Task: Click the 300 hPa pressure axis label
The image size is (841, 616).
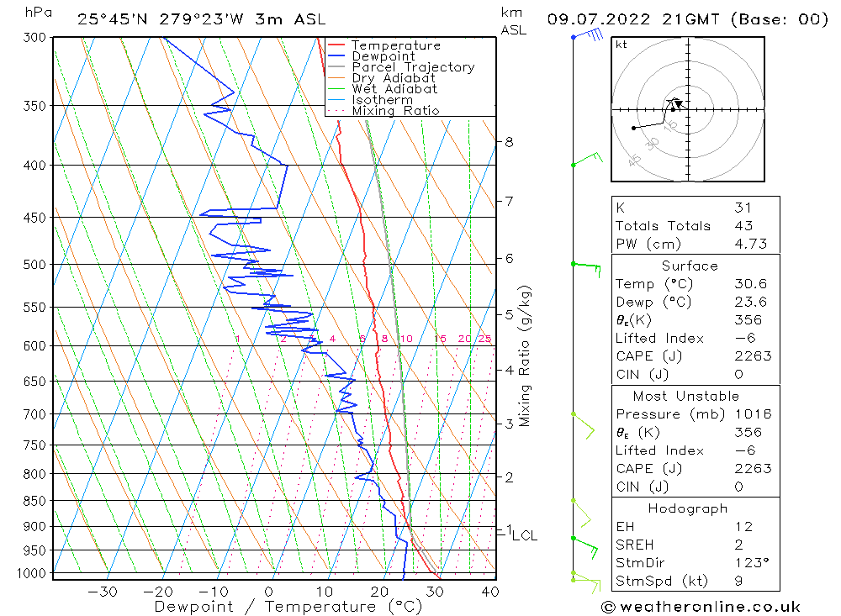Action: pyautogui.click(x=34, y=38)
